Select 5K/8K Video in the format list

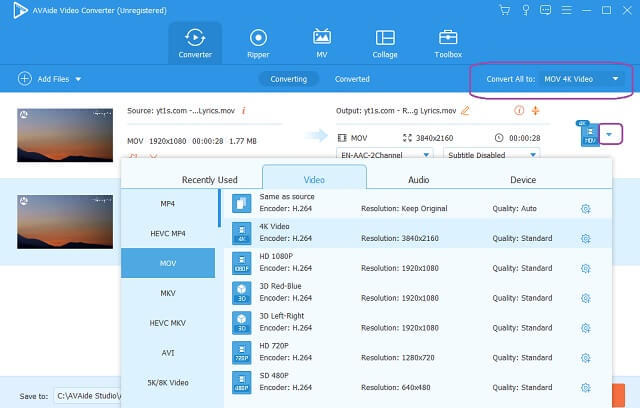168,382
